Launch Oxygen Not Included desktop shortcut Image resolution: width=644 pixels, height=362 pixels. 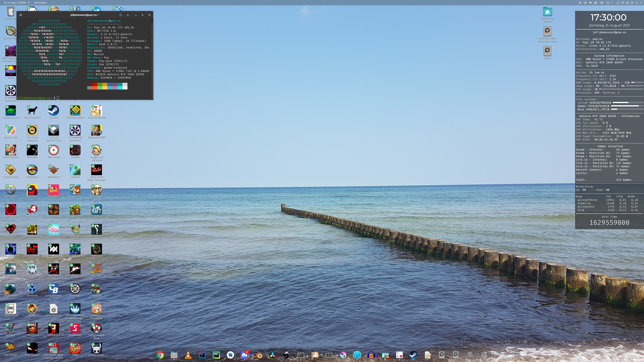click(96, 153)
